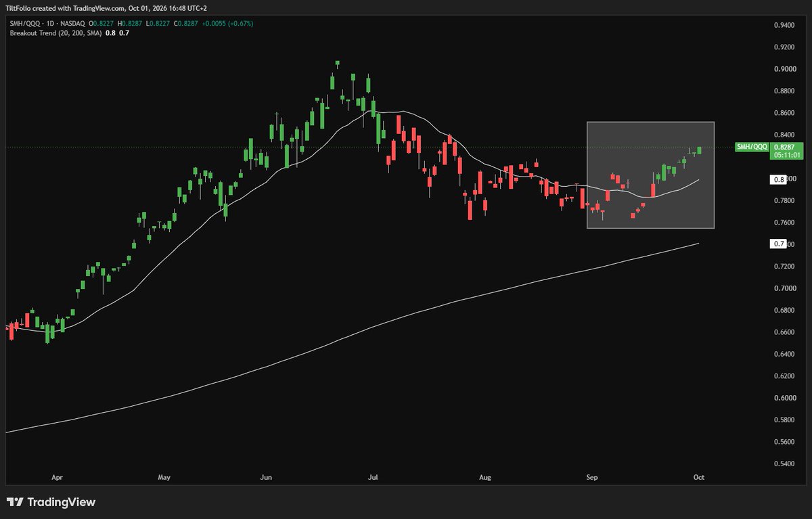Select the latest green candle near 0.8287

pyautogui.click(x=699, y=150)
